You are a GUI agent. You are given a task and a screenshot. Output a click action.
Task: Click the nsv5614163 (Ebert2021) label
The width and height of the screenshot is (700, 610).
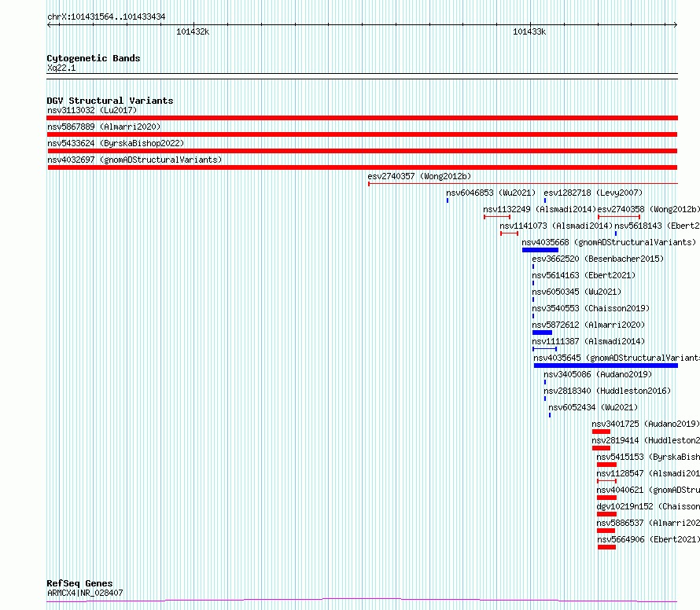tap(584, 275)
